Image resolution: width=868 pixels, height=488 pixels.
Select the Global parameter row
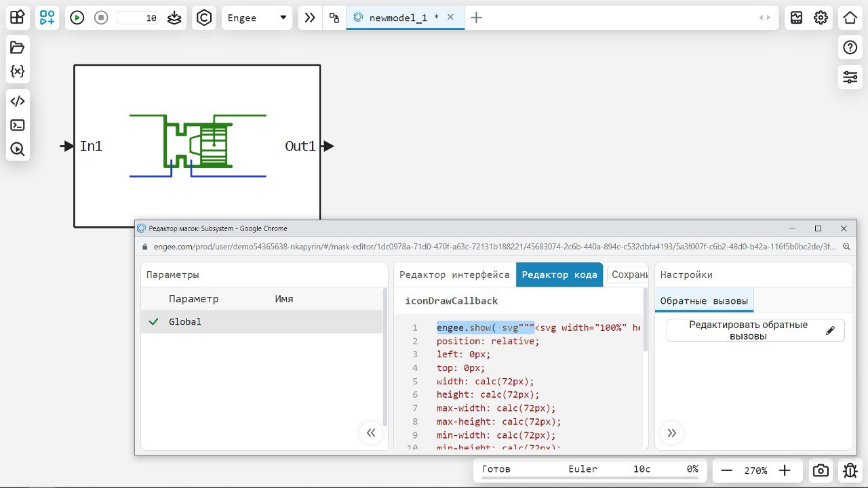(x=262, y=322)
